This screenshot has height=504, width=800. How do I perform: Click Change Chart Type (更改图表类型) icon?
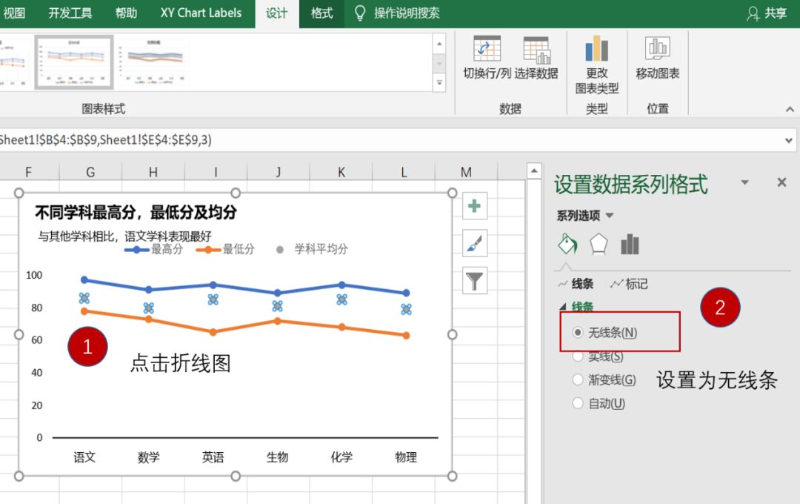pyautogui.click(x=597, y=50)
